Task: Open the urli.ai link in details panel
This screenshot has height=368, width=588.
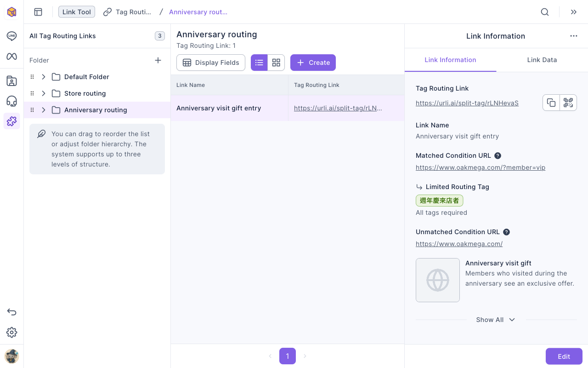Action: click(x=467, y=103)
